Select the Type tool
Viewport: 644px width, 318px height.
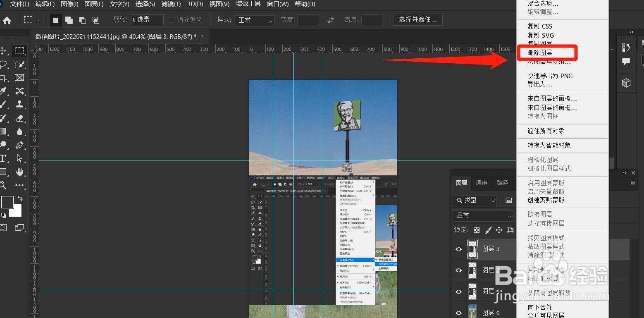coord(4,158)
